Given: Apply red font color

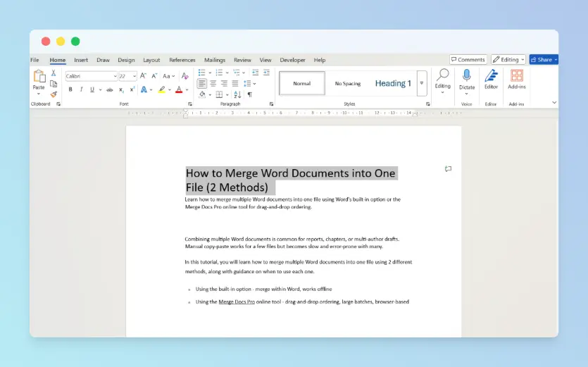Looking at the screenshot, I should pos(179,89).
